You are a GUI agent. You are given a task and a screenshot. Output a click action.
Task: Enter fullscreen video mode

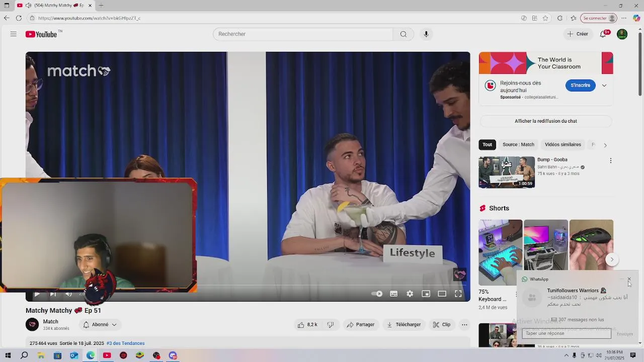pos(458,294)
